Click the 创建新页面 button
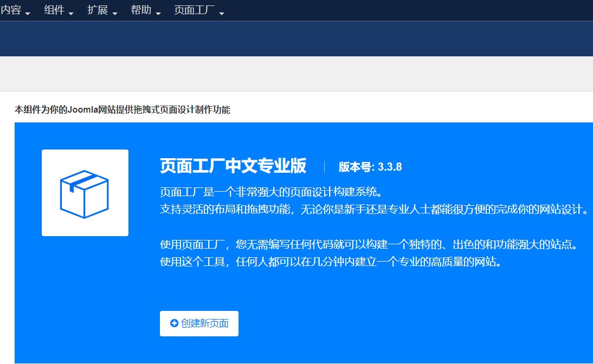Screen dimensions: 593x364 [199, 323]
